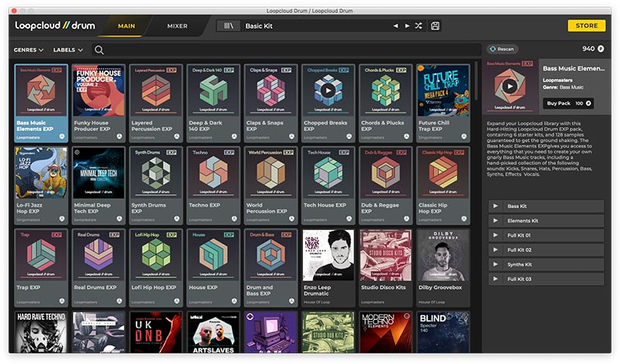This screenshot has height=364, width=620.
Task: Open the Dub & Reggae EXP pack
Action: click(386, 185)
